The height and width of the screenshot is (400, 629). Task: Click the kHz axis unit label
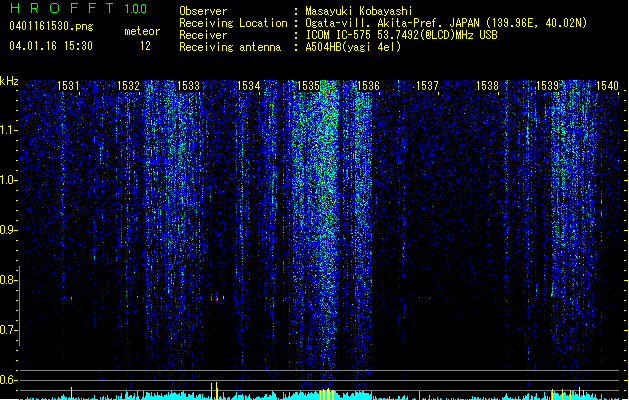coord(9,81)
